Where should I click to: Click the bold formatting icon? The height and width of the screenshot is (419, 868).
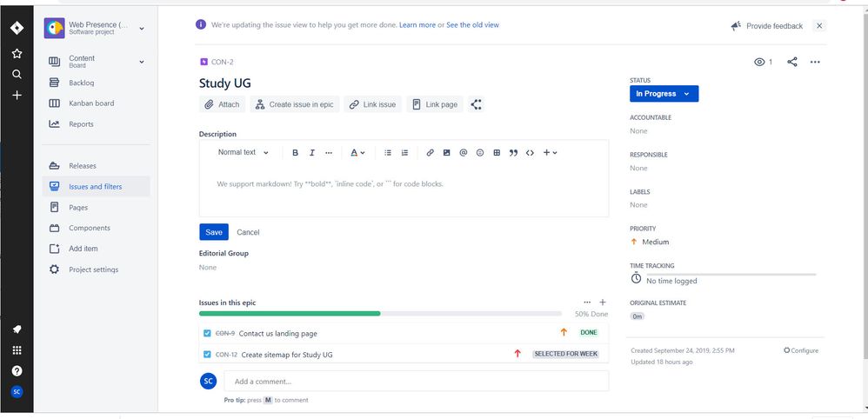(x=295, y=153)
